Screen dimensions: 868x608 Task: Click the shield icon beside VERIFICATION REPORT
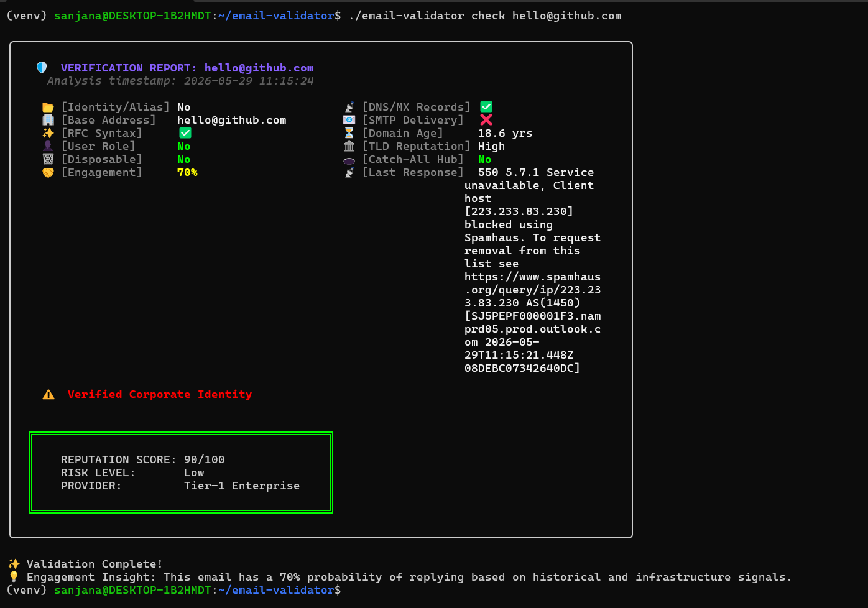[42, 68]
